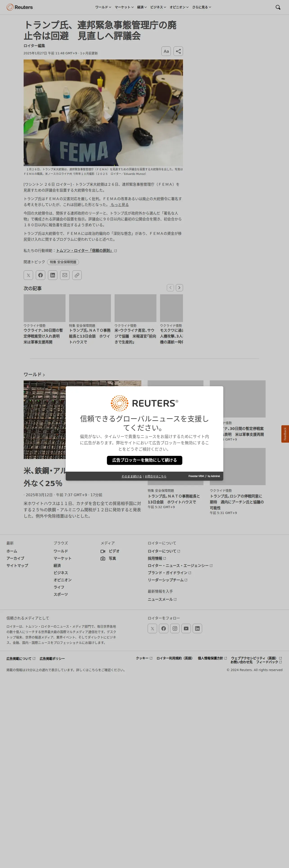The width and height of the screenshot is (289, 868).
Task: Open footer スポーツ browse link
Action: 61,594
